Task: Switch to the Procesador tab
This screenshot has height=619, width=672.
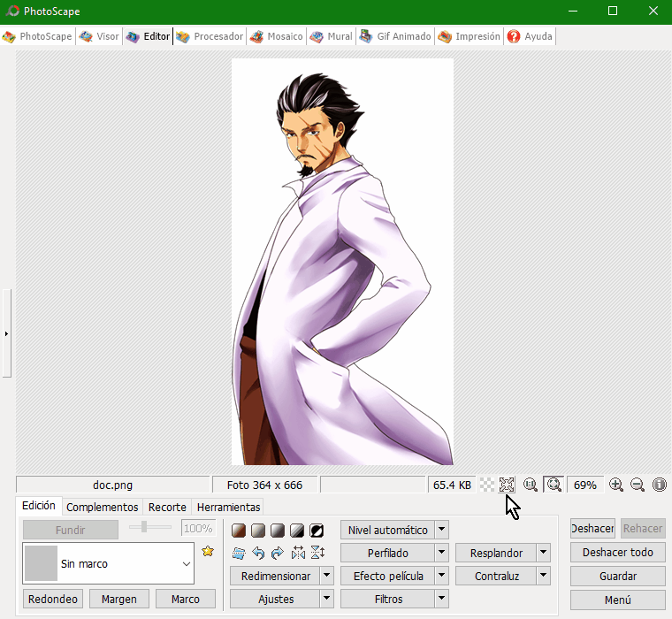Action: [210, 36]
